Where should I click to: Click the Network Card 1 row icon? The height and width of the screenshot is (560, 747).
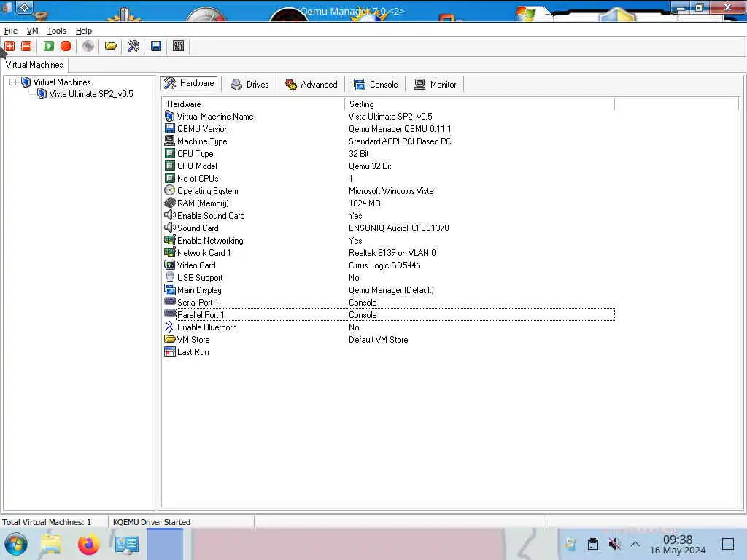pyautogui.click(x=169, y=252)
